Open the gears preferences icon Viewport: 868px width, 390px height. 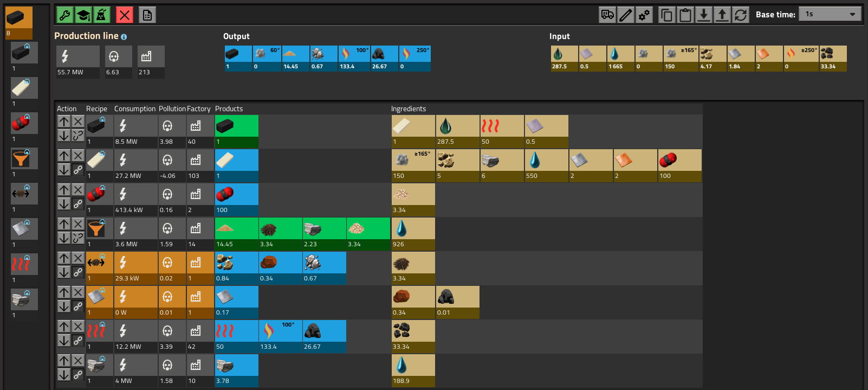click(x=644, y=15)
